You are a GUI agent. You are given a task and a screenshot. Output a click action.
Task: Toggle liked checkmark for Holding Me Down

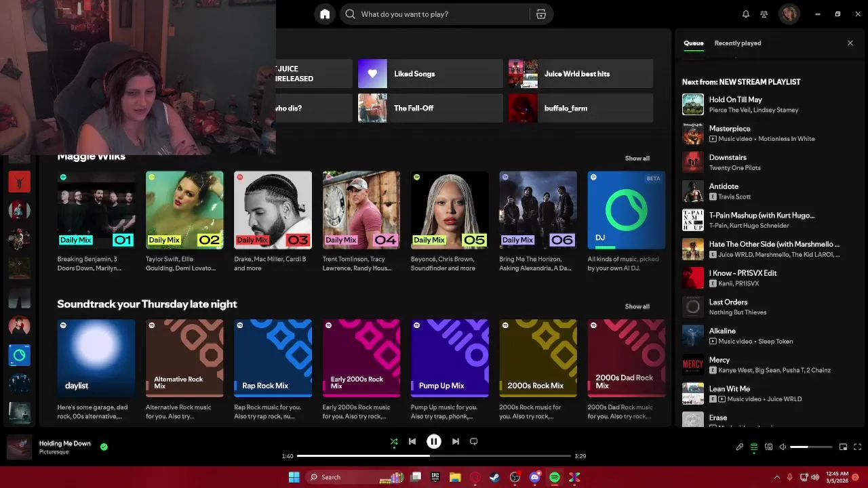pyautogui.click(x=104, y=447)
